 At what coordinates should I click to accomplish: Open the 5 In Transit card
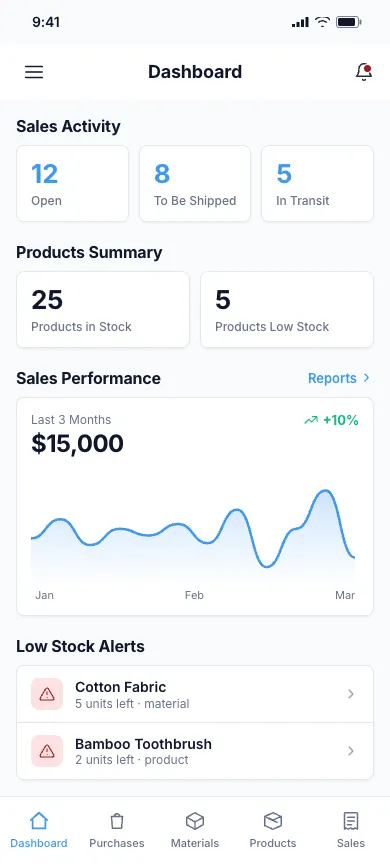[x=318, y=183]
